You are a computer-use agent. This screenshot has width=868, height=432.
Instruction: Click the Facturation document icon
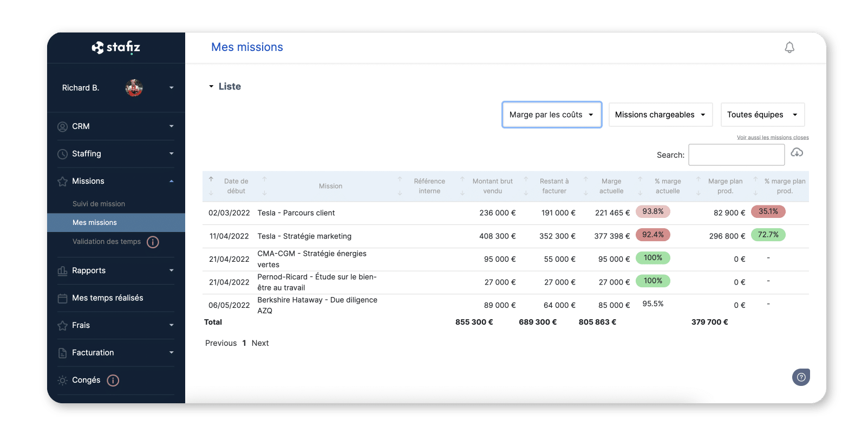(x=63, y=353)
